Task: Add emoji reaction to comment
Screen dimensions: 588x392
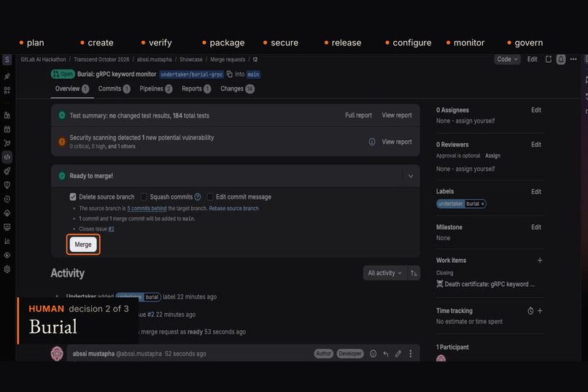Action: [x=373, y=354]
